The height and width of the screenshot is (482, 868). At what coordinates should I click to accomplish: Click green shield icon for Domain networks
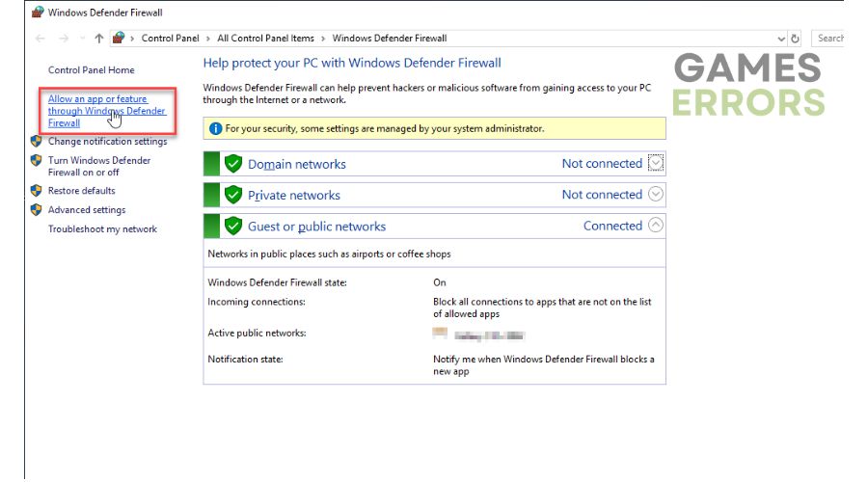[x=233, y=164]
